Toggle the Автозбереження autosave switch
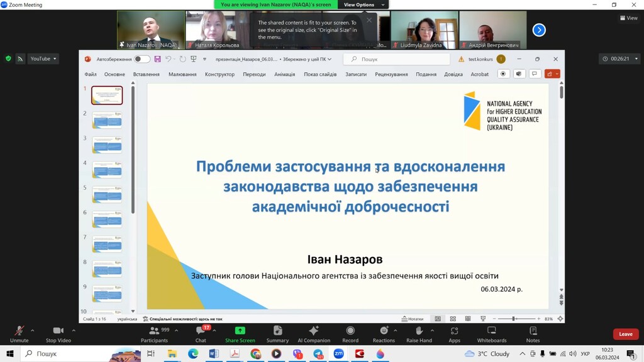The height and width of the screenshot is (362, 644). point(142,59)
